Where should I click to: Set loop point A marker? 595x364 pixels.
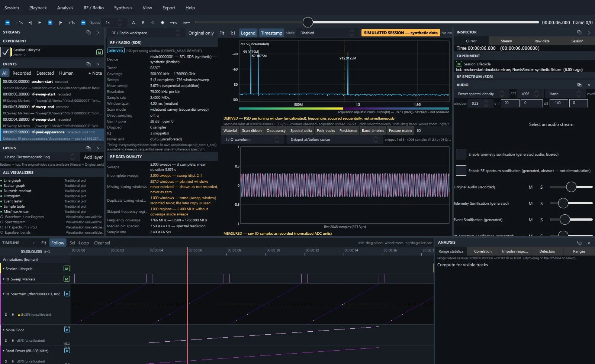point(134,23)
